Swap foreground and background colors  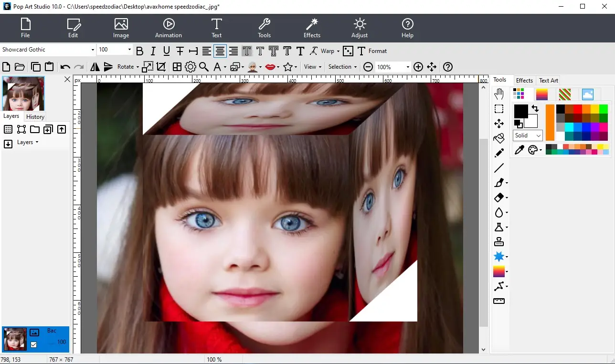(x=535, y=109)
